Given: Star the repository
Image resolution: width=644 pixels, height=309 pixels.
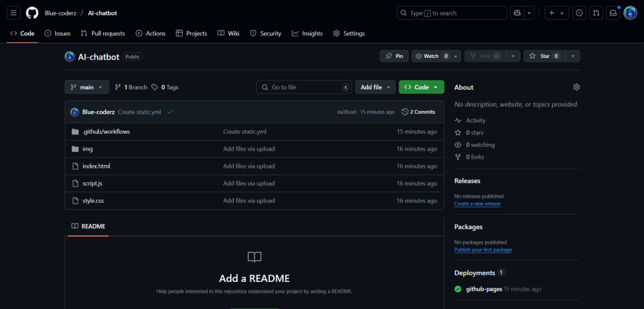Looking at the screenshot, I should (x=544, y=57).
